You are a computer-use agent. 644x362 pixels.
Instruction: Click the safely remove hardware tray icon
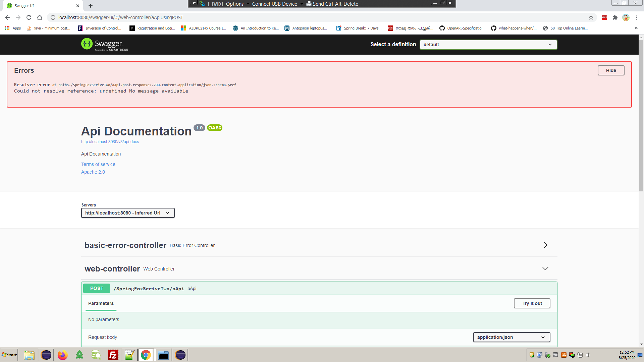[548, 355]
